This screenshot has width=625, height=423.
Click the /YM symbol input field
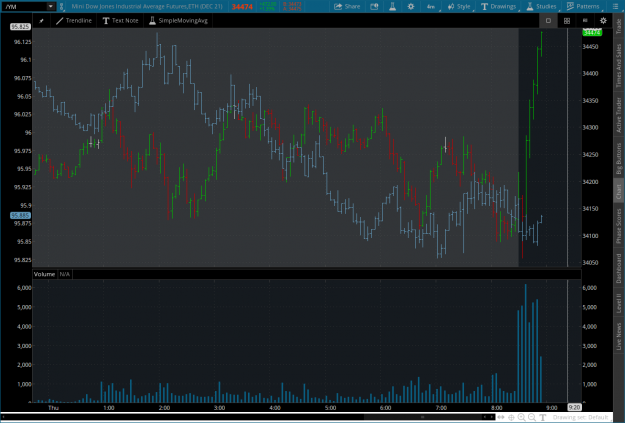point(25,6)
